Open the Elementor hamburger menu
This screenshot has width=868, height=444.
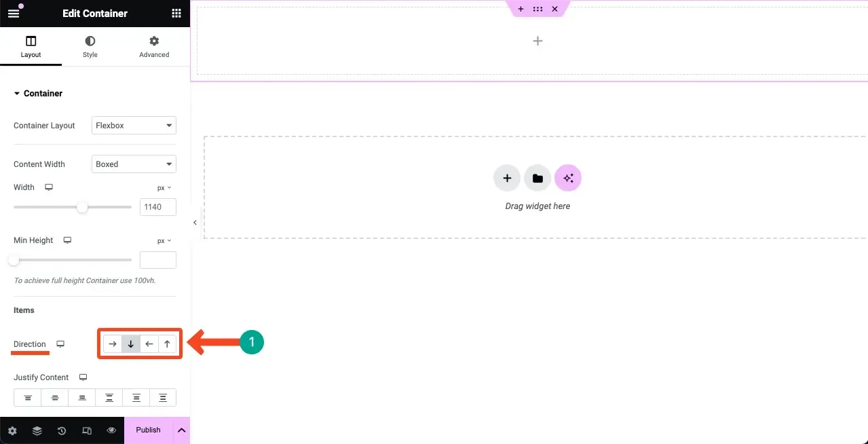click(x=14, y=13)
